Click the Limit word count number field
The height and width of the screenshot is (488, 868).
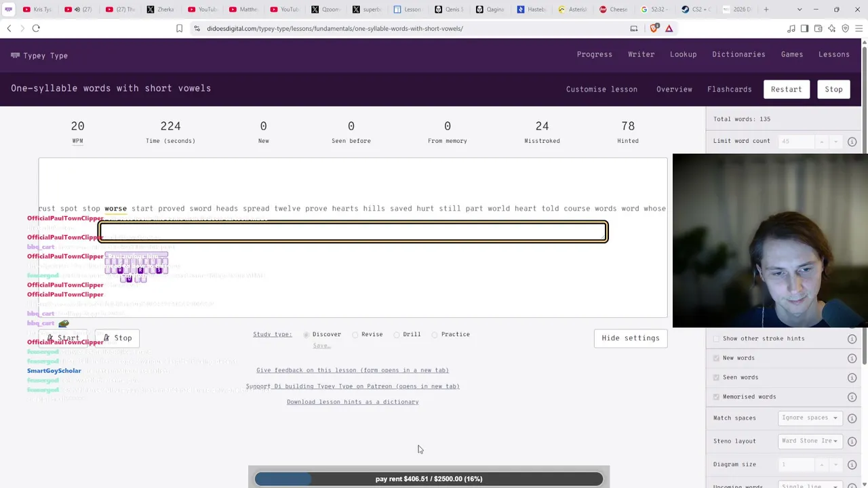[x=796, y=142]
